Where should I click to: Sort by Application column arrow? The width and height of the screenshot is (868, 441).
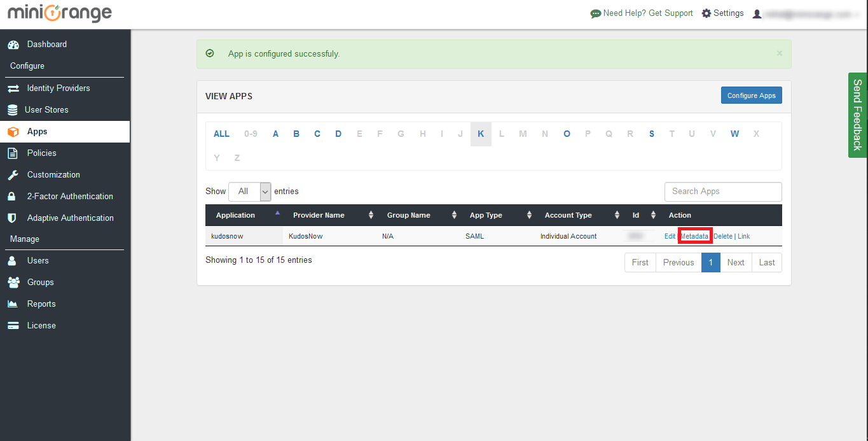coord(277,213)
